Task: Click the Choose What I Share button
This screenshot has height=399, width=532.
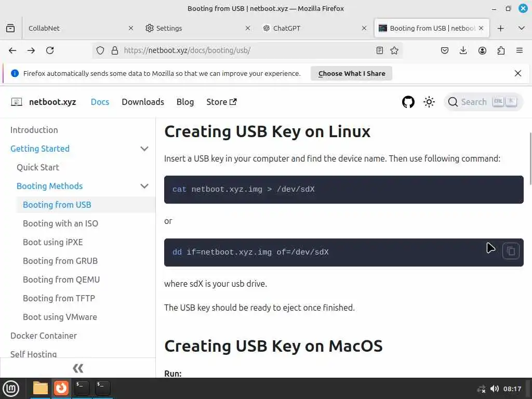Action: tap(352, 73)
